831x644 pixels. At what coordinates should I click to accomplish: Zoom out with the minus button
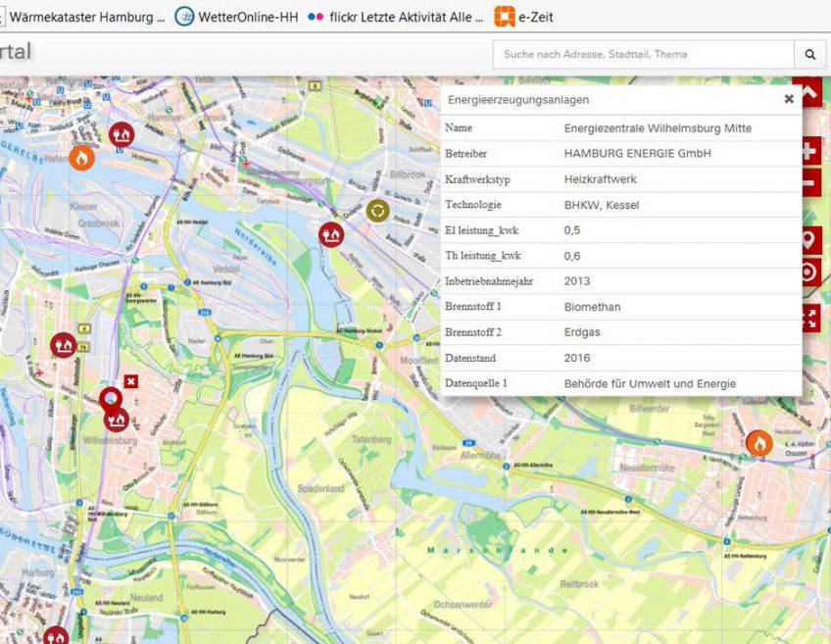(x=809, y=181)
